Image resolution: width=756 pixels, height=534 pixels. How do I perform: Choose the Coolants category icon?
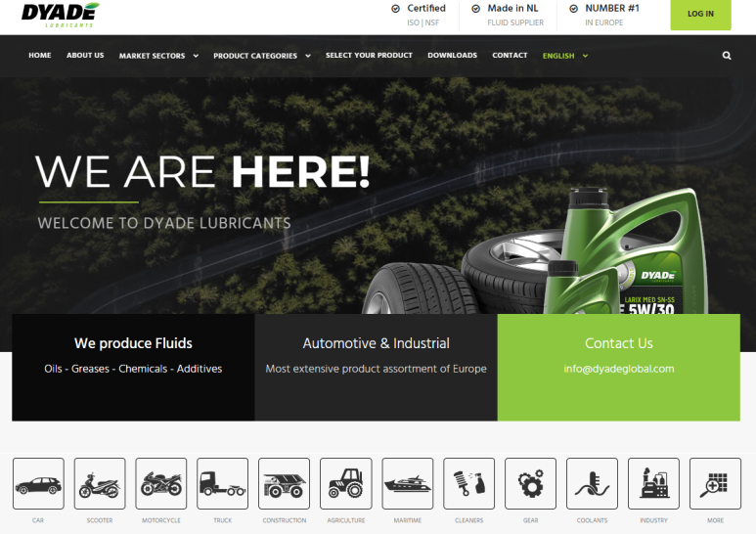[x=592, y=483]
